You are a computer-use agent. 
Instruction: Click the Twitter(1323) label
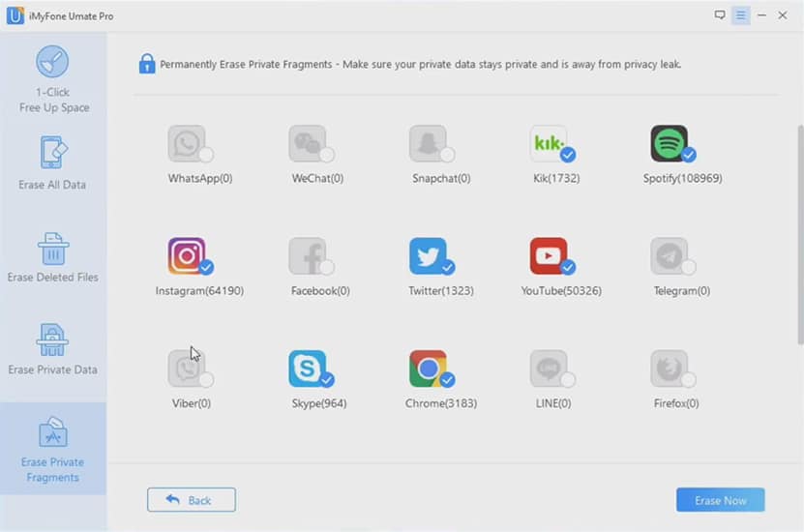(441, 291)
